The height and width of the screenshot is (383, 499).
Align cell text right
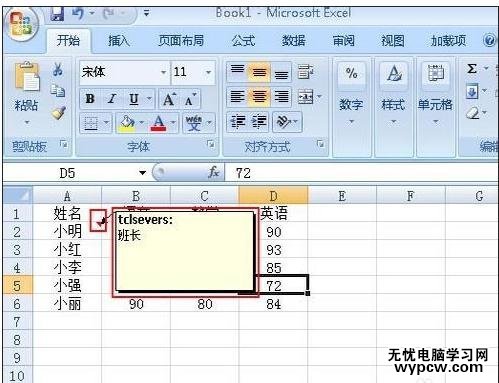coord(281,97)
